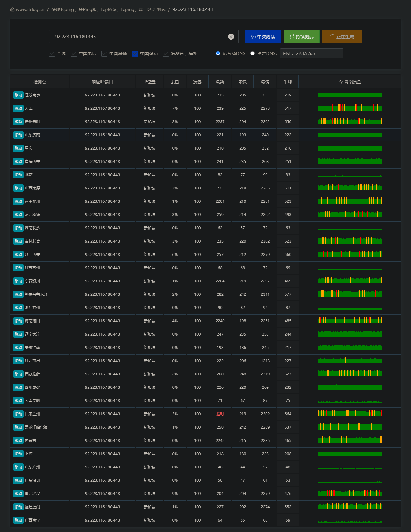Click 移动 badge for 上海 row

(18, 454)
